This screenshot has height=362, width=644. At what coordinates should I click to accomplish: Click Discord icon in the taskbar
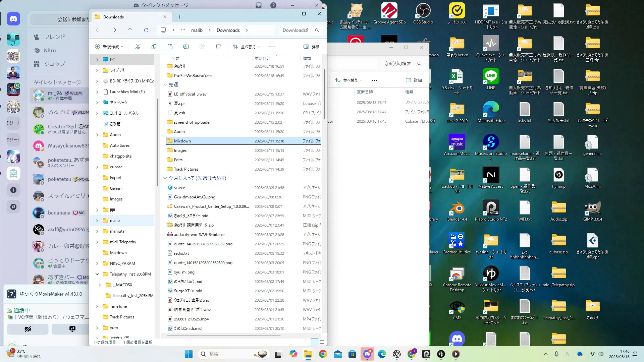(367, 354)
